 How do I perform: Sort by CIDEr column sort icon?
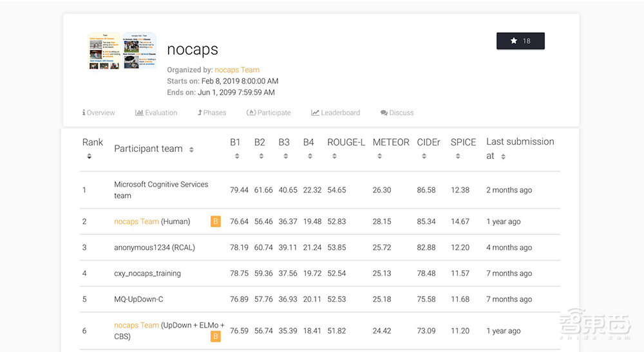(x=423, y=156)
